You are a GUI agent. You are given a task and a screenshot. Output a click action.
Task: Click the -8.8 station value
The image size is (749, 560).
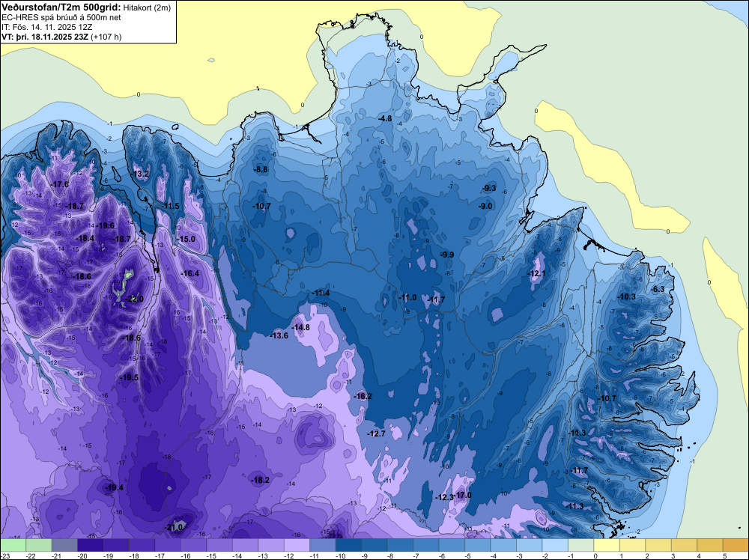point(261,169)
